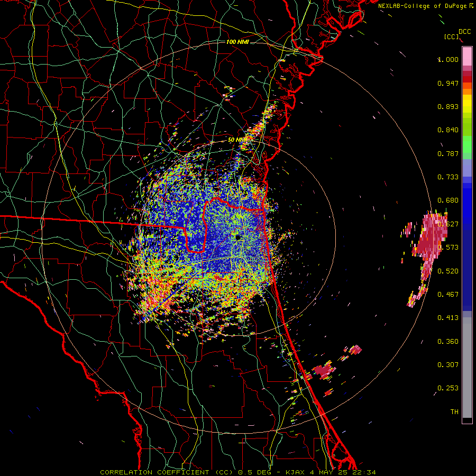476x476 pixels.
Task: Pick the gray color bar segment
Action: [x=467, y=368]
